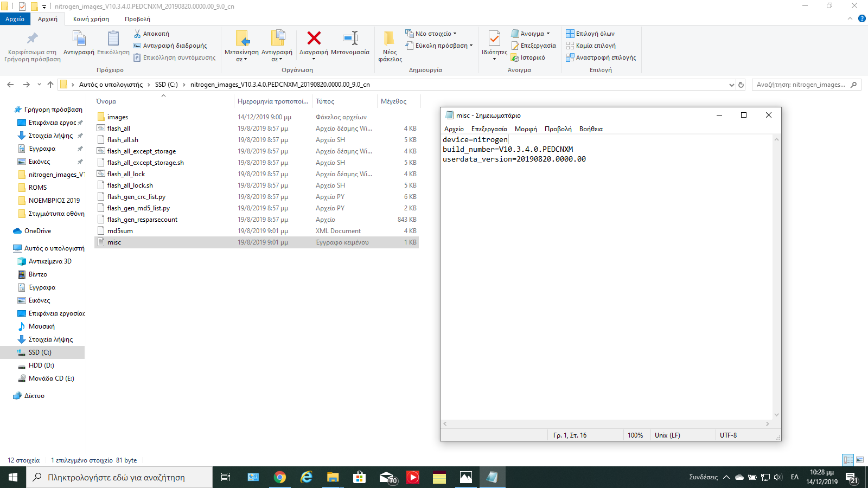Open the Properties icon in ribbon
868x488 pixels.
494,38
